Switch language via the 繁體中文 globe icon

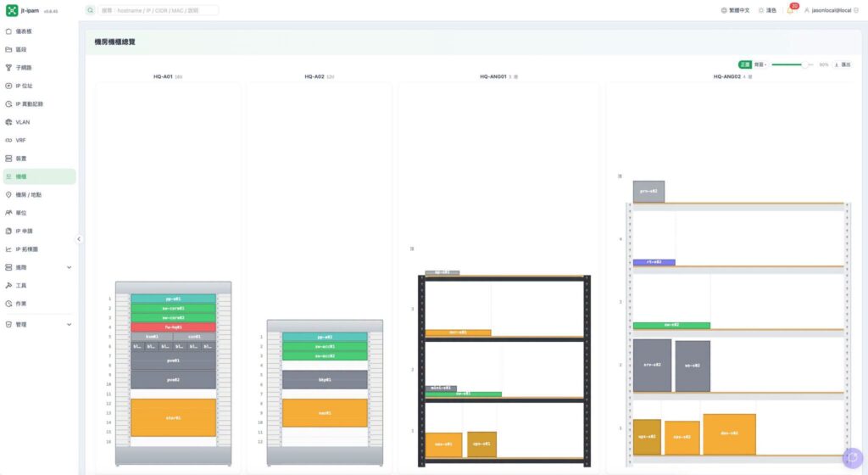coord(724,10)
